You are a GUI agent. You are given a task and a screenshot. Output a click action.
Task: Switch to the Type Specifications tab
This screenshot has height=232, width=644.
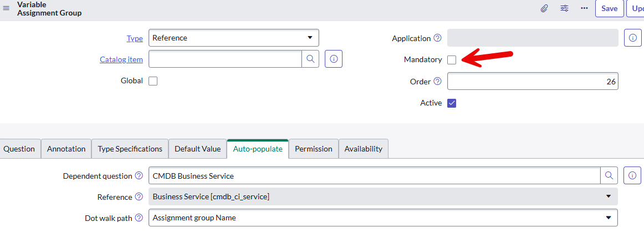tap(130, 149)
